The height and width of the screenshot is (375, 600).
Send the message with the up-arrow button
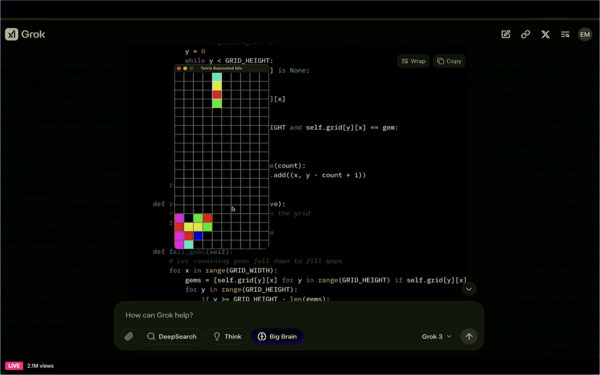click(x=469, y=336)
